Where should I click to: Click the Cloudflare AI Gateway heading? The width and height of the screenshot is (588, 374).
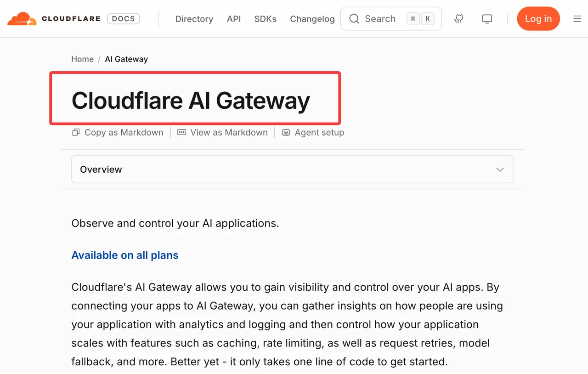191,101
